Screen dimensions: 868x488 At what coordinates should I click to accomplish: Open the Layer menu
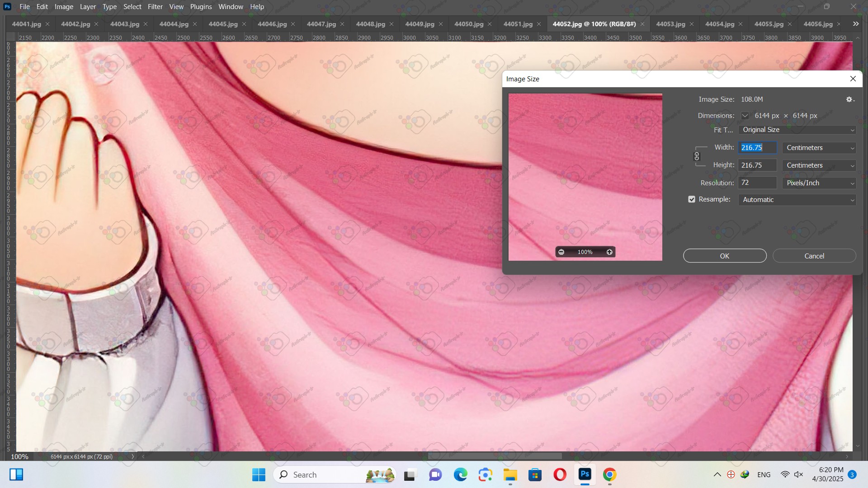pyautogui.click(x=88, y=7)
